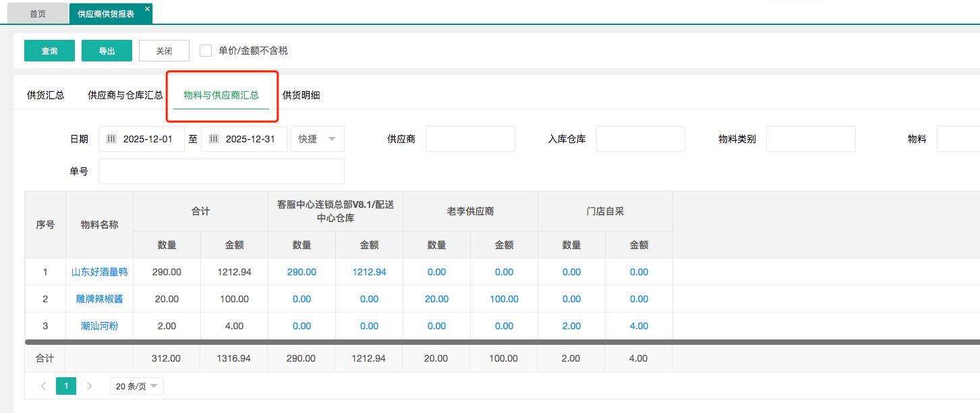Click the 单号 input field
This screenshot has height=413, width=980.
point(221,171)
